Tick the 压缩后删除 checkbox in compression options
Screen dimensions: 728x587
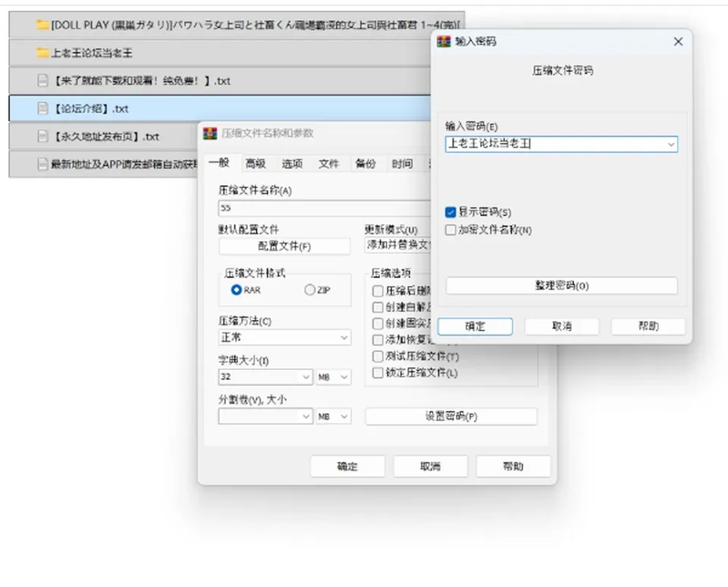point(378,291)
